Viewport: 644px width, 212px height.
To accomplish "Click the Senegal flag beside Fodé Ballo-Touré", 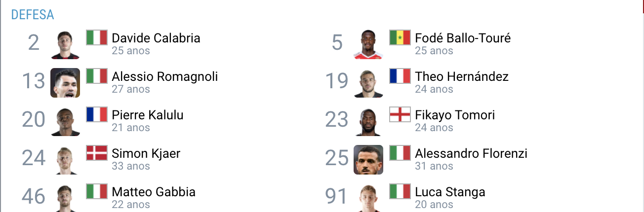I will pyautogui.click(x=400, y=37).
